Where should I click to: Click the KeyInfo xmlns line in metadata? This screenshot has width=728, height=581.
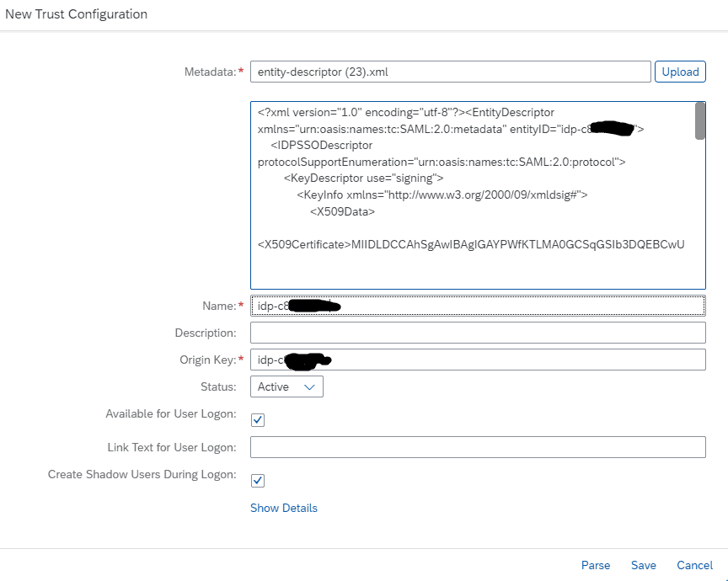click(x=442, y=195)
